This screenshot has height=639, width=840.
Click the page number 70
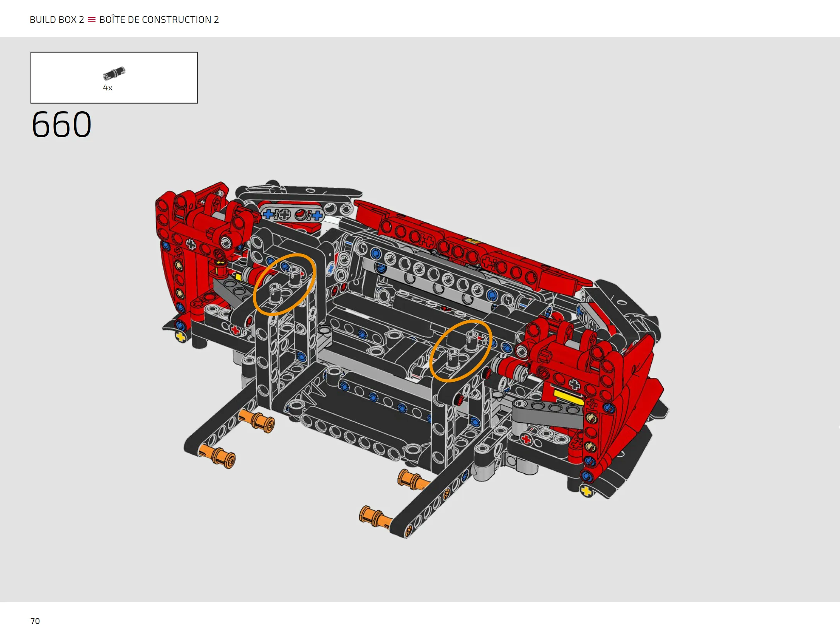[x=35, y=621]
